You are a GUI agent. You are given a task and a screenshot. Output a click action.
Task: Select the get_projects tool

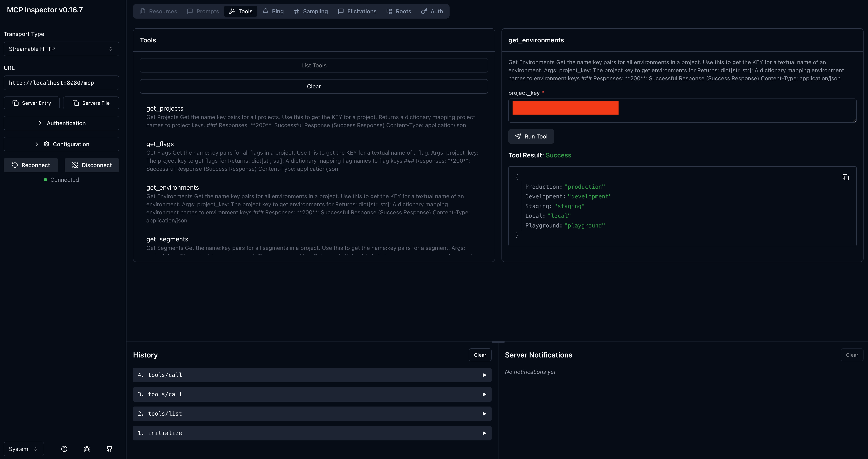point(314,117)
